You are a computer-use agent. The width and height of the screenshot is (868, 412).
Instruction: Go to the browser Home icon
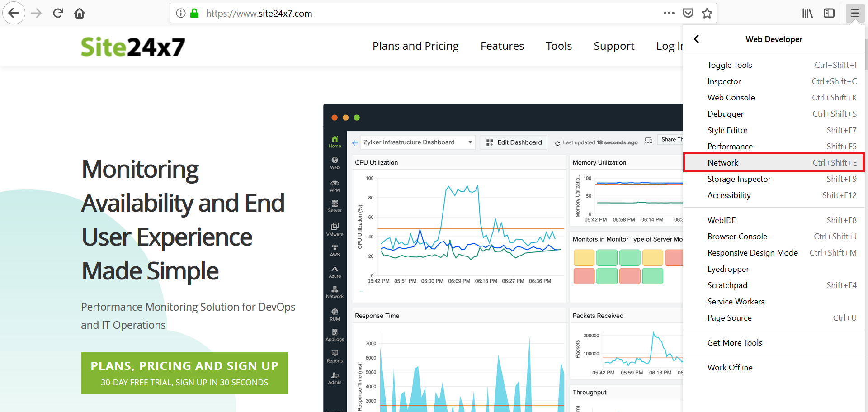coord(80,13)
